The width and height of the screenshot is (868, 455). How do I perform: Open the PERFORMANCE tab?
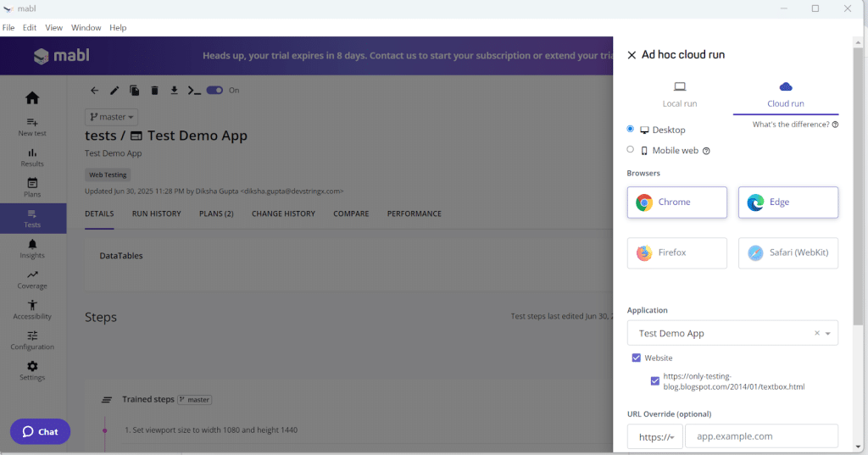tap(414, 214)
